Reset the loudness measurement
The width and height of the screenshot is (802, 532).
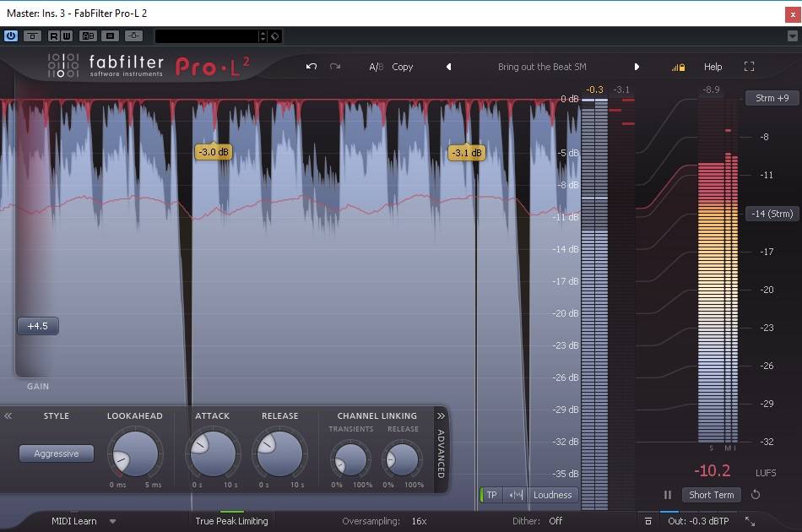(x=756, y=495)
